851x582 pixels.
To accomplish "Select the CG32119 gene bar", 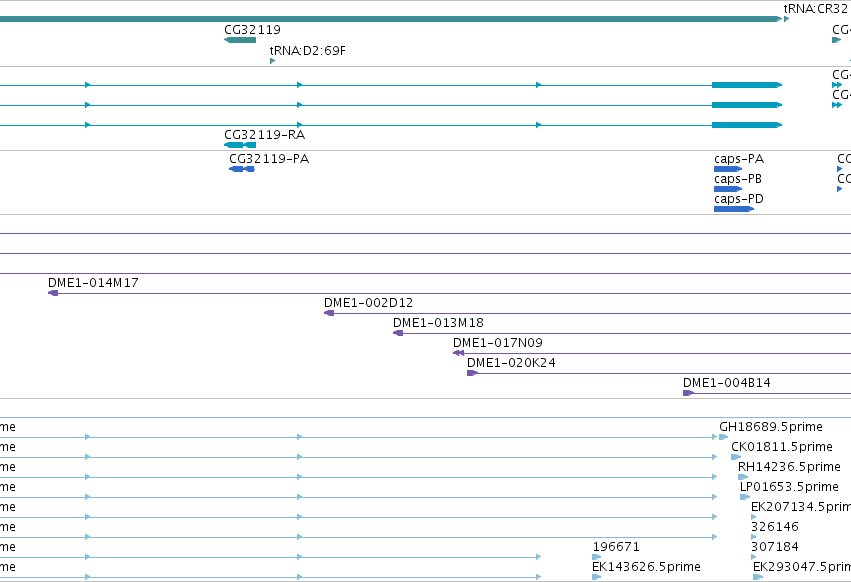I will pos(240,40).
